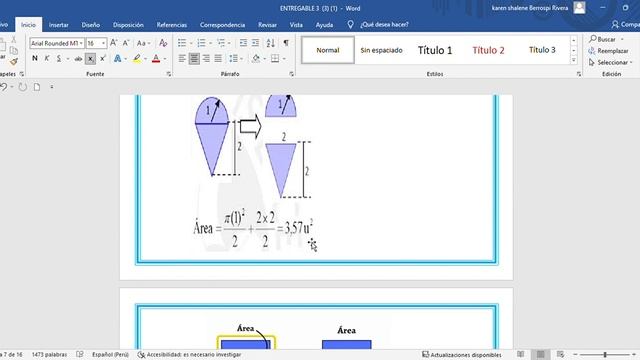
Task: Open the font size dropdown
Action: tap(104, 43)
